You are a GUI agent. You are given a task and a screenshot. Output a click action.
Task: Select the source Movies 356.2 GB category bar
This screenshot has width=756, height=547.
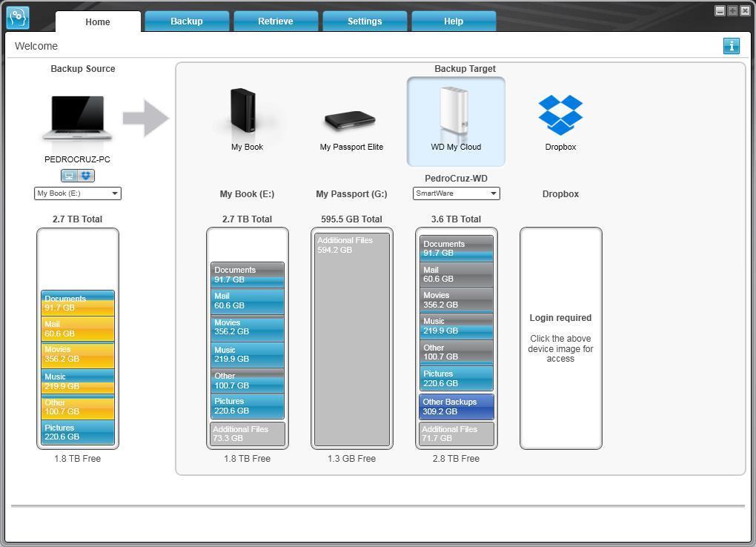click(78, 354)
